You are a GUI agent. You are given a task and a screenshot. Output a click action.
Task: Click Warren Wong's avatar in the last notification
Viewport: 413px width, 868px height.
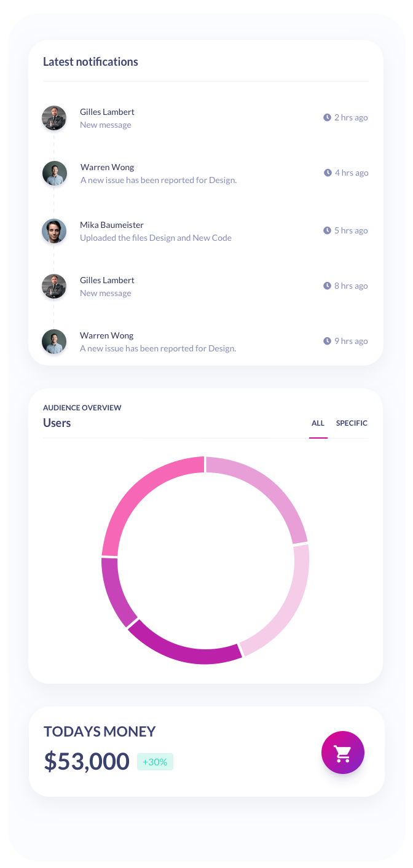pyautogui.click(x=54, y=342)
